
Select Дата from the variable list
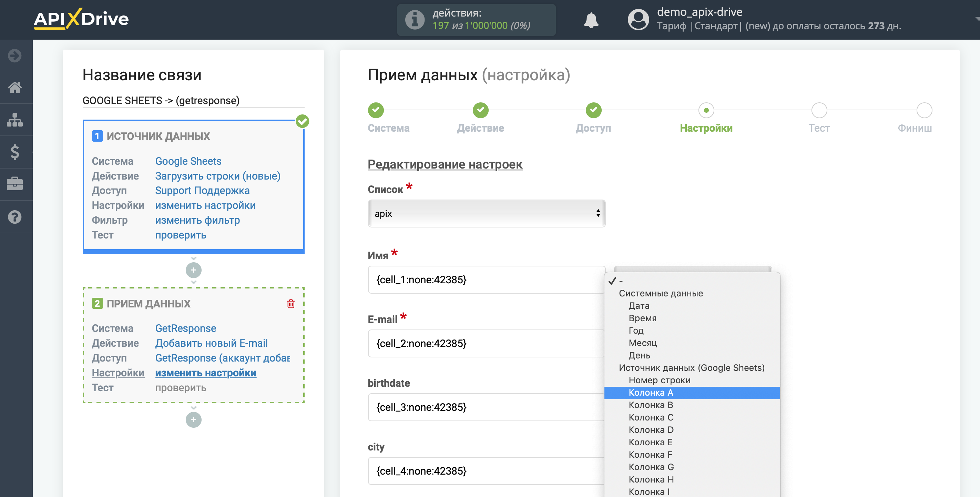692,306
